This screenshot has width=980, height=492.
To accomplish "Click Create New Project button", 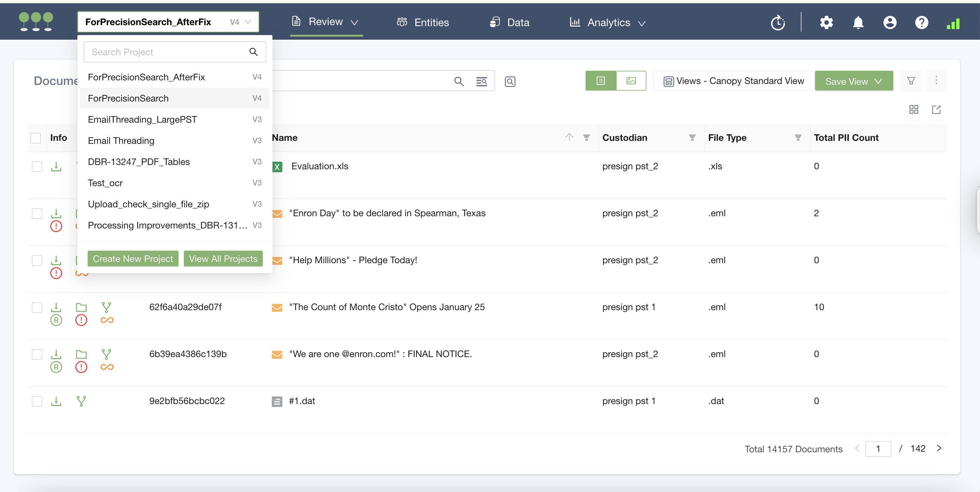I will point(133,259).
